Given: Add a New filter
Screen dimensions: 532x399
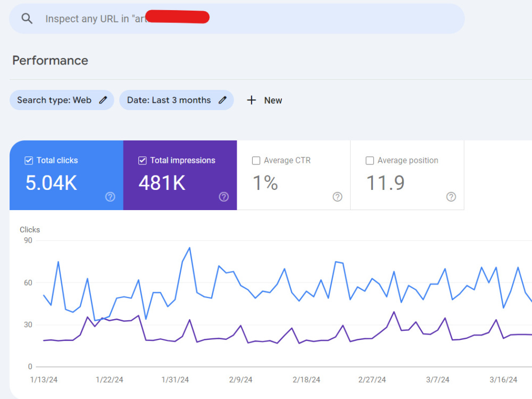Looking at the screenshot, I should (264, 100).
